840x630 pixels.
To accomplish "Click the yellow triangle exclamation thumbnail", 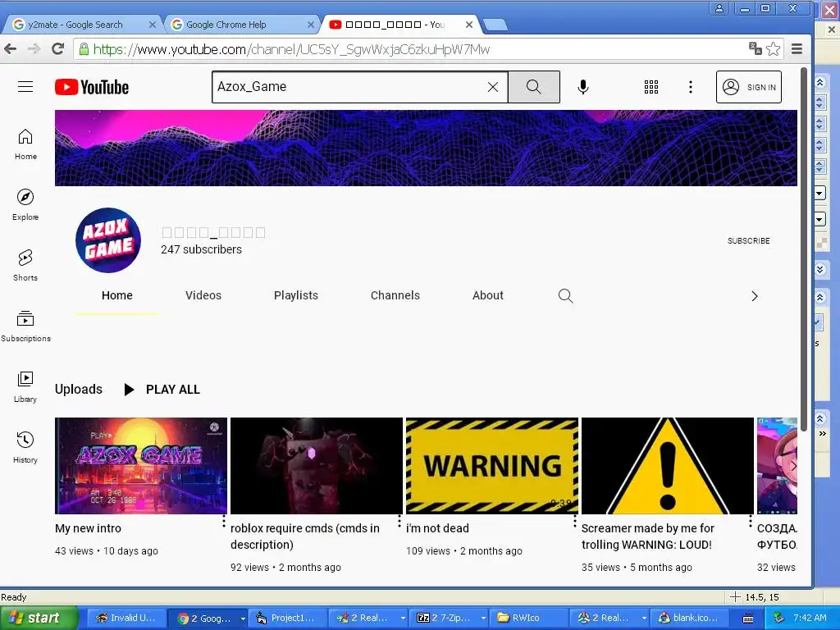I will (x=668, y=466).
